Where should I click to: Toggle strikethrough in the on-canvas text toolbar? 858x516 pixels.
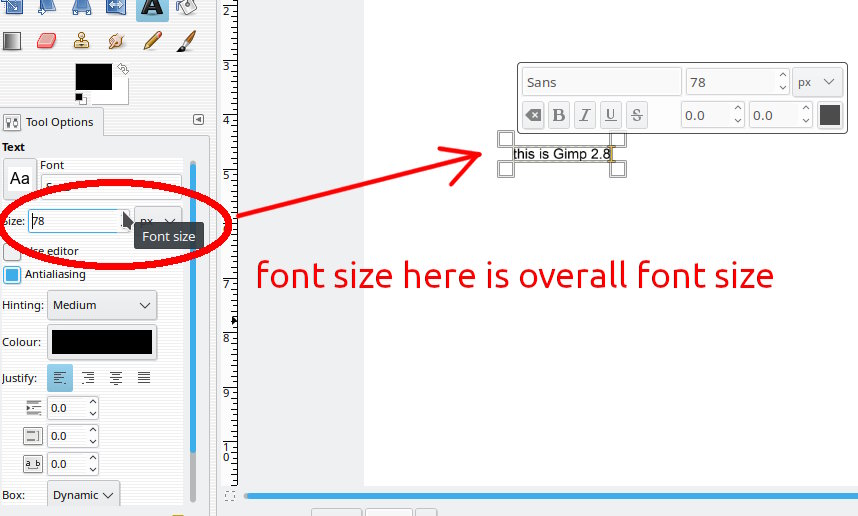[x=637, y=115]
